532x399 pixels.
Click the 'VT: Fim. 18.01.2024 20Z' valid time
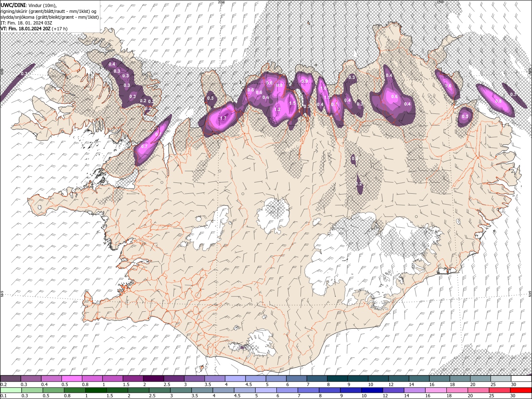pos(25,29)
